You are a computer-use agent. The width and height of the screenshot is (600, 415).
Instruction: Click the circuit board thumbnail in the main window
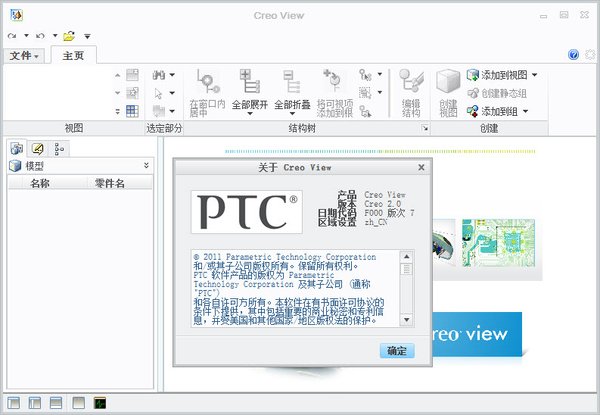(x=499, y=243)
